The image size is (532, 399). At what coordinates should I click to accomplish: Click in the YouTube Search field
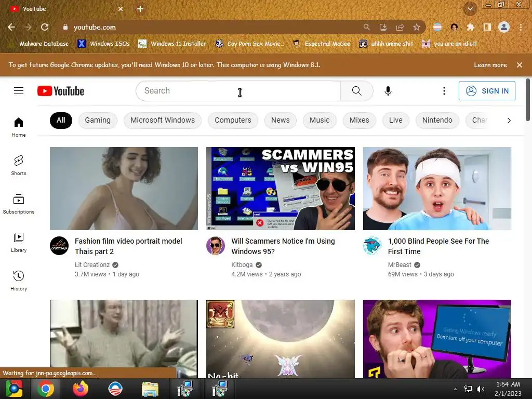coord(238,91)
